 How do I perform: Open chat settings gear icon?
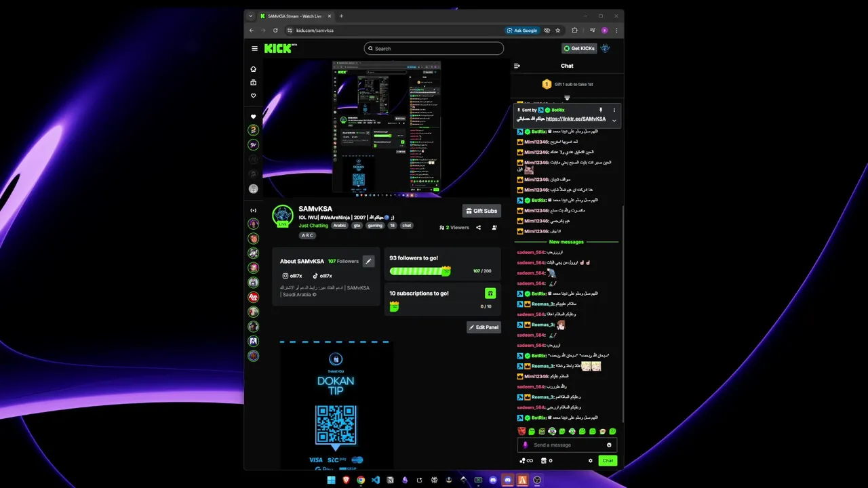(x=590, y=461)
